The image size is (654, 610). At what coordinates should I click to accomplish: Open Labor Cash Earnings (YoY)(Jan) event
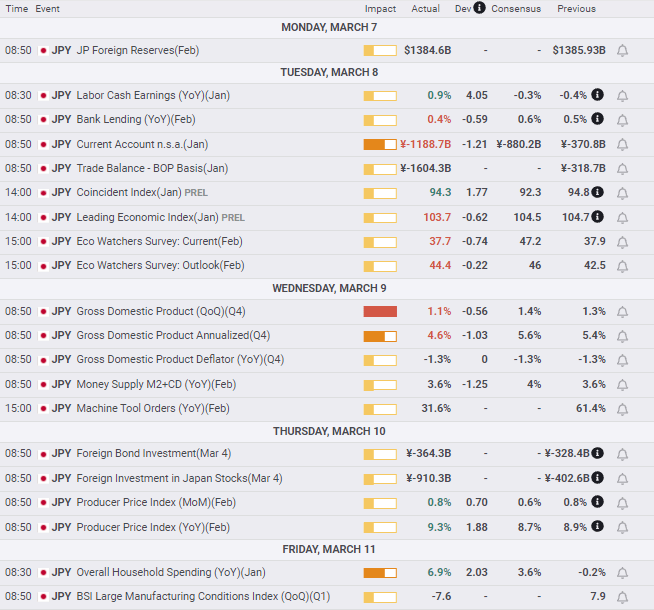[x=153, y=95]
